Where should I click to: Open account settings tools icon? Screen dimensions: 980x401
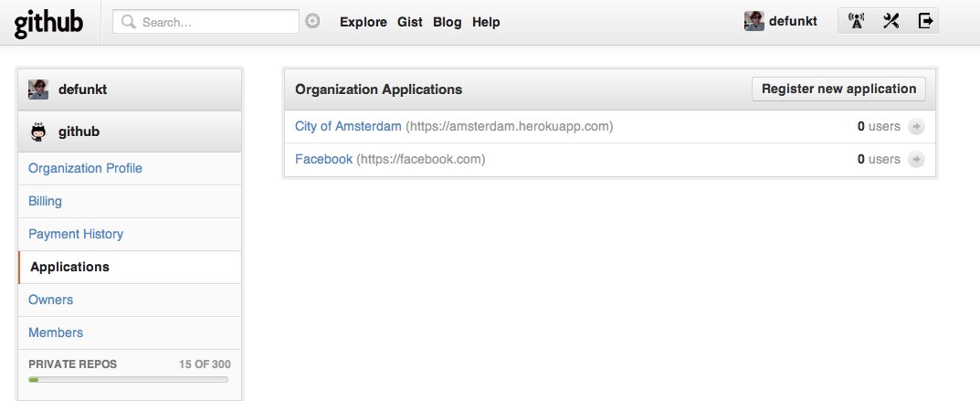891,21
